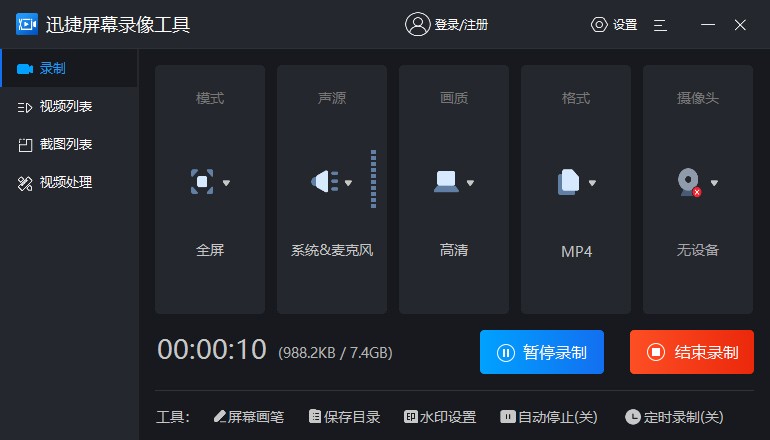Screen dimensions: 770x440
Task: Click the 高清 quality label
Action: [454, 250]
